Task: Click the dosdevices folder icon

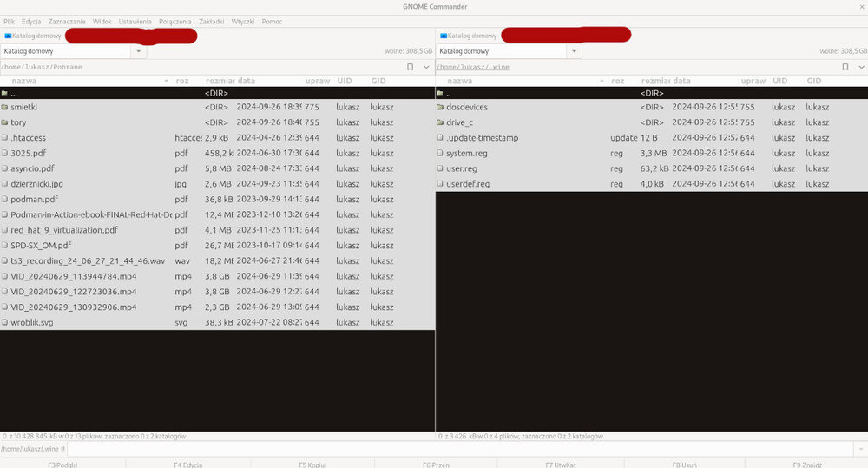Action: [x=440, y=107]
